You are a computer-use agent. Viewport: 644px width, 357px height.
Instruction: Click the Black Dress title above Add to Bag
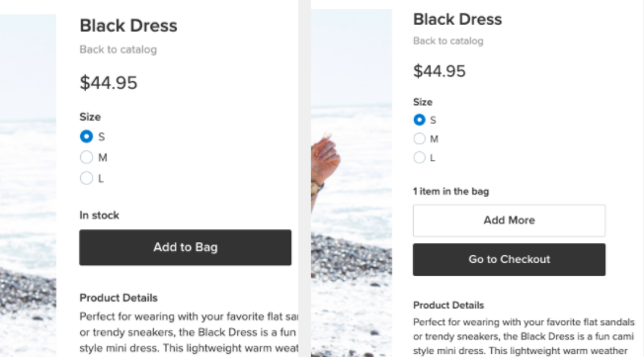coord(128,26)
